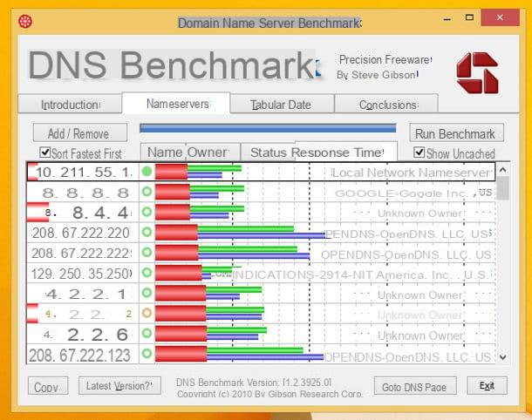Click By Steve Gibson text
The image size is (532, 420).
click(377, 75)
